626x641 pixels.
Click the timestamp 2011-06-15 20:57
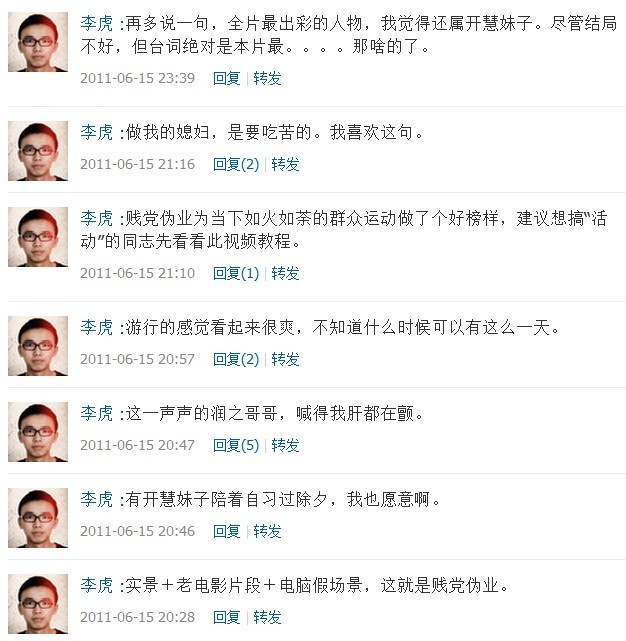click(137, 359)
